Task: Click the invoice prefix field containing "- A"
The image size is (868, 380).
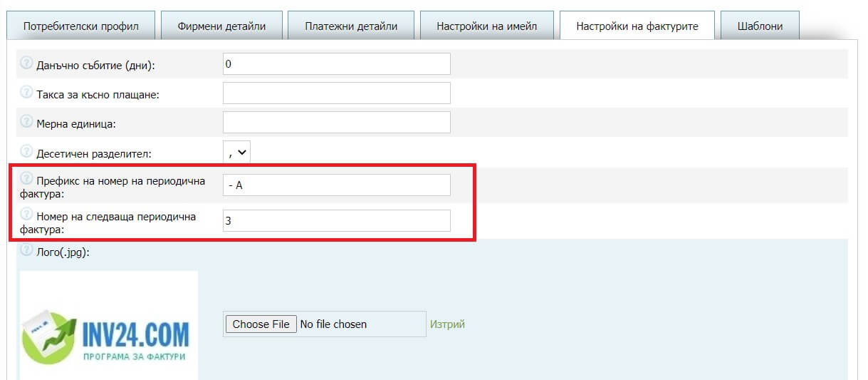Action: coord(336,185)
